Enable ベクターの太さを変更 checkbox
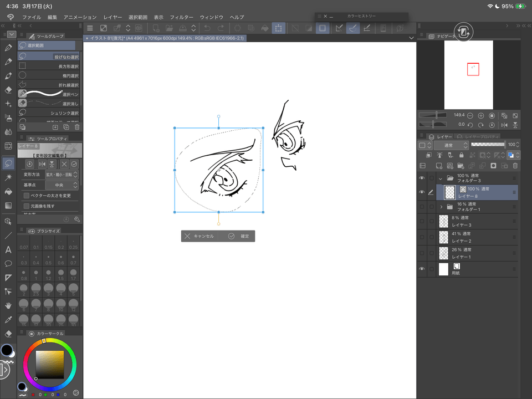532x399 pixels. (27, 196)
